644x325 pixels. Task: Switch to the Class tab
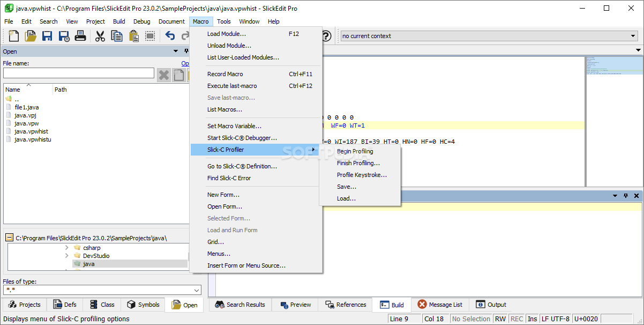click(102, 305)
